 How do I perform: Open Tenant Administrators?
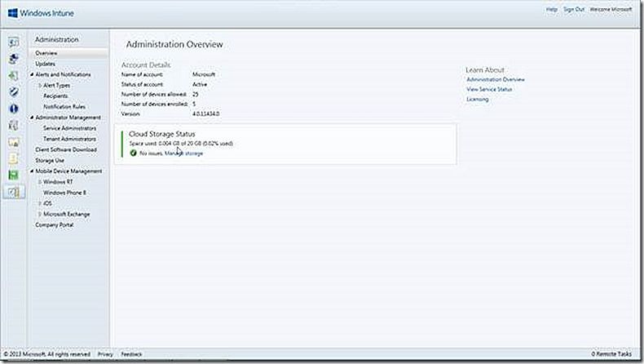(x=69, y=139)
